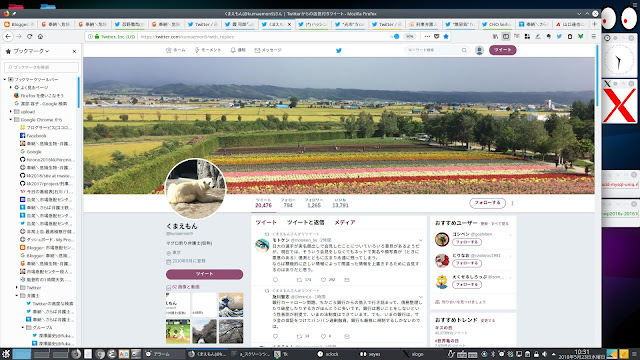Viewport: 640px width, 360px height.
Task: Select the メディア tab
Action: coord(345,222)
